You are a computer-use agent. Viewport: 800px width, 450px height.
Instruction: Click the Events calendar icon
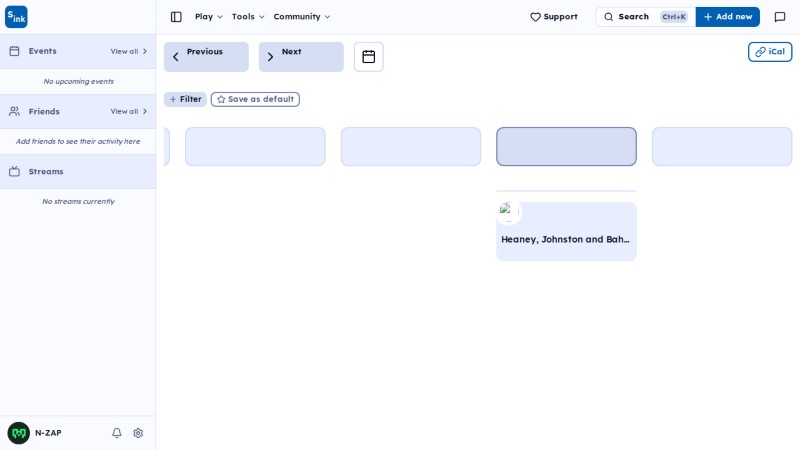[x=14, y=51]
